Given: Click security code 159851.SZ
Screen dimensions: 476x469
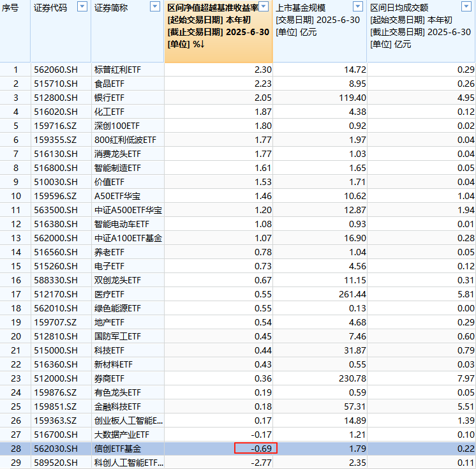Looking at the screenshot, I should pyautogui.click(x=56, y=406).
